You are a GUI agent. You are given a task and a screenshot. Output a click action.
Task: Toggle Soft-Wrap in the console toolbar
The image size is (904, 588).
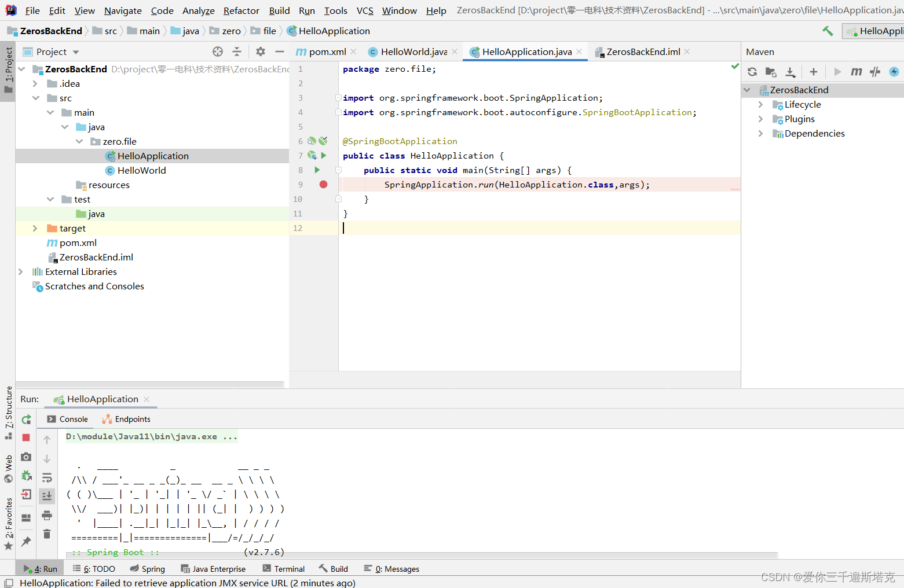coord(47,476)
